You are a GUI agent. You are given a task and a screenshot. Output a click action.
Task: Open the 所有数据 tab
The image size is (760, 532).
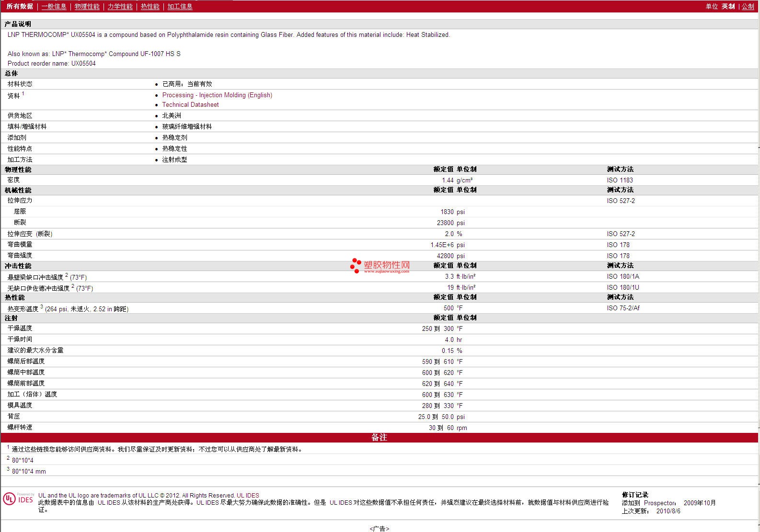tap(20, 6)
